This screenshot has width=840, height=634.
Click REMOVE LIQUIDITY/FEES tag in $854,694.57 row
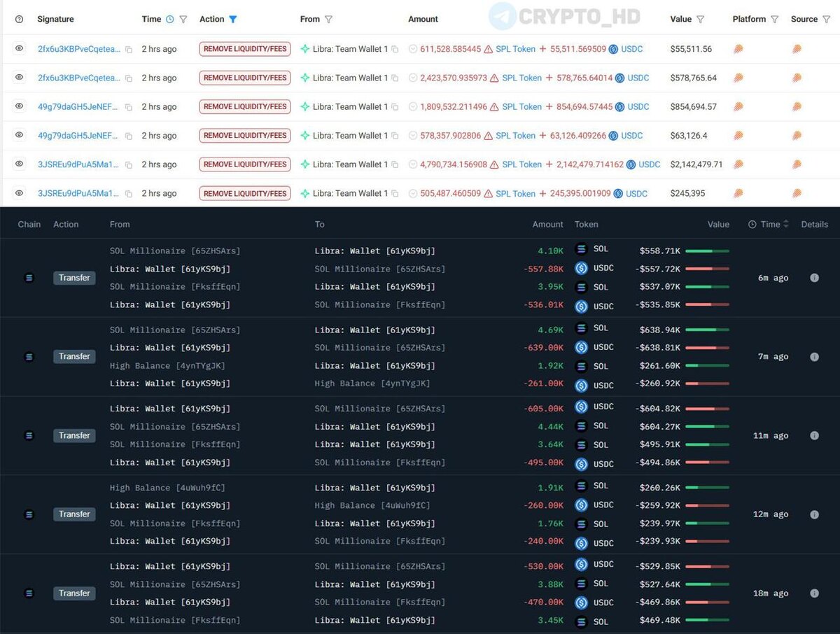tap(245, 106)
